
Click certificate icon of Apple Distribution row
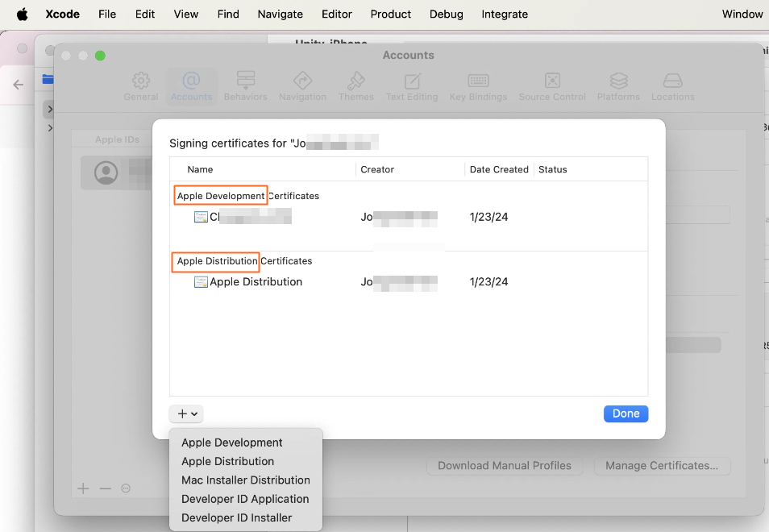click(x=201, y=282)
